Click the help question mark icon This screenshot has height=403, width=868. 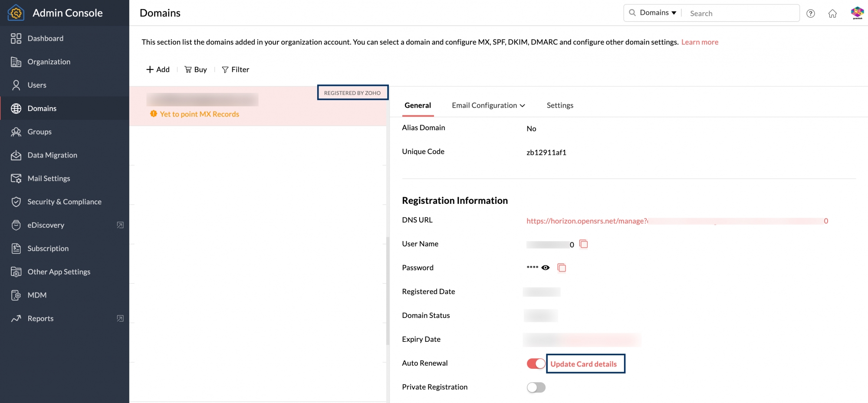810,13
